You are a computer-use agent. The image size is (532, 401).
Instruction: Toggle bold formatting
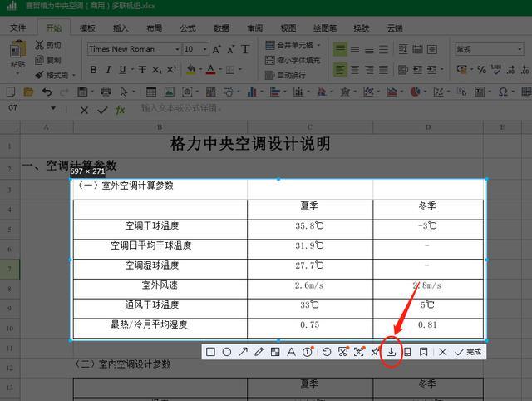click(x=93, y=70)
